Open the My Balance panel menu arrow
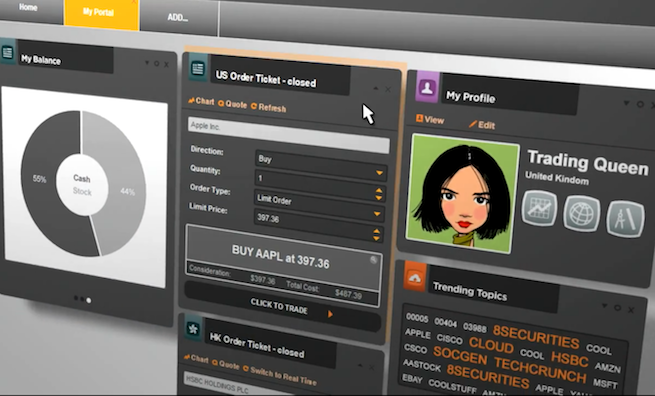 (147, 63)
